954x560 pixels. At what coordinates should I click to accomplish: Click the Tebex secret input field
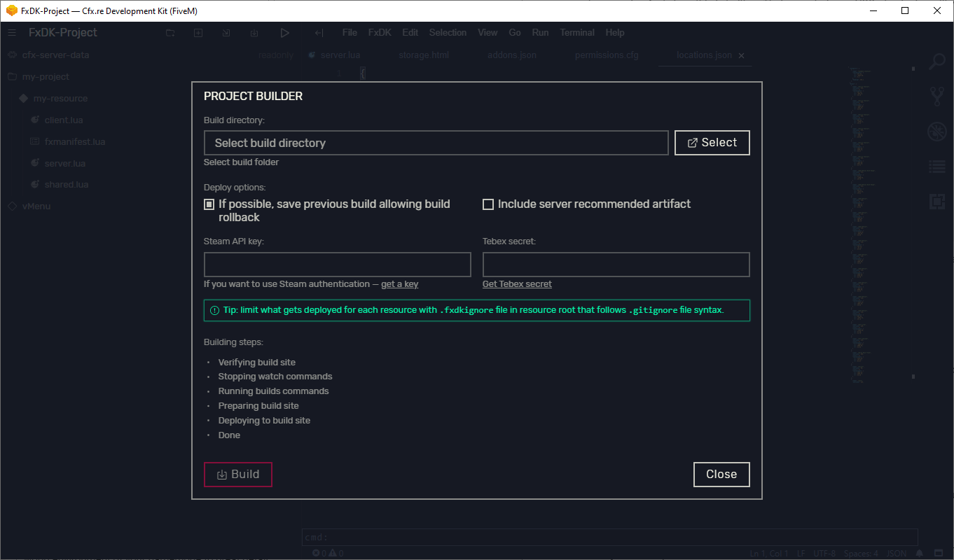(x=616, y=265)
